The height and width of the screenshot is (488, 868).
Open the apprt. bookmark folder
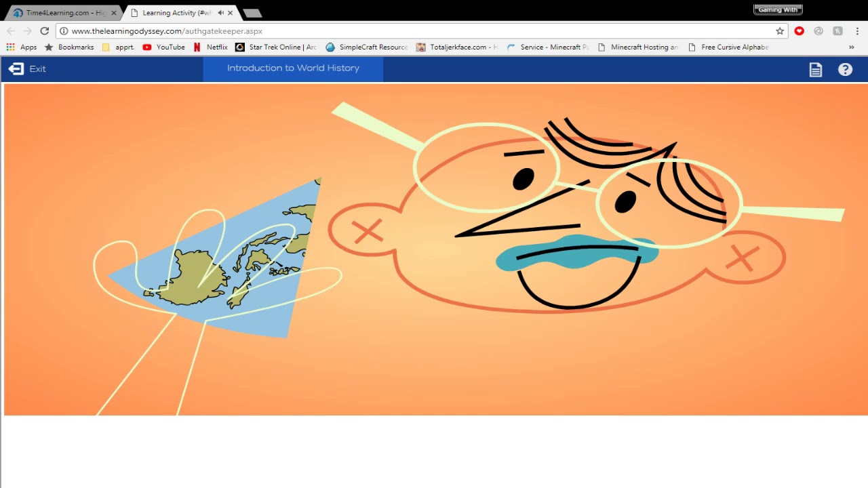119,47
